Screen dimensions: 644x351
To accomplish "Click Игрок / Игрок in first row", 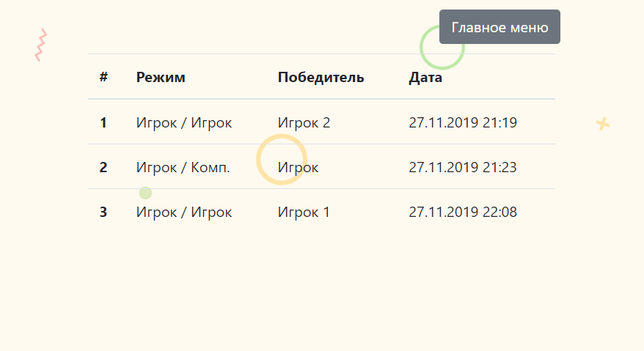I will click(184, 122).
